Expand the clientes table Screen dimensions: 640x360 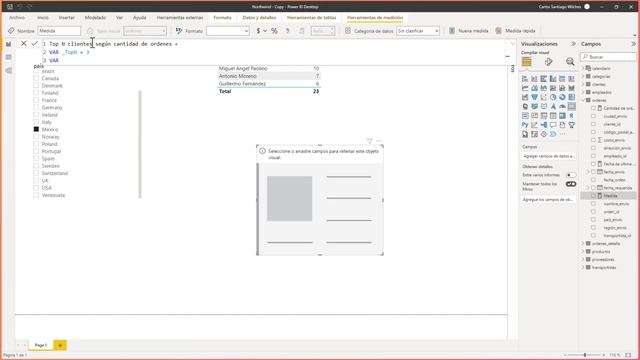[583, 84]
